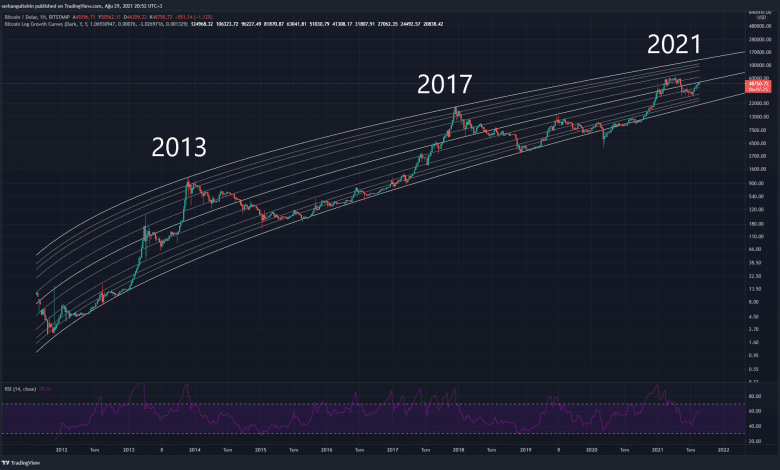Click the RSI 40.00 scale label

click(753, 425)
